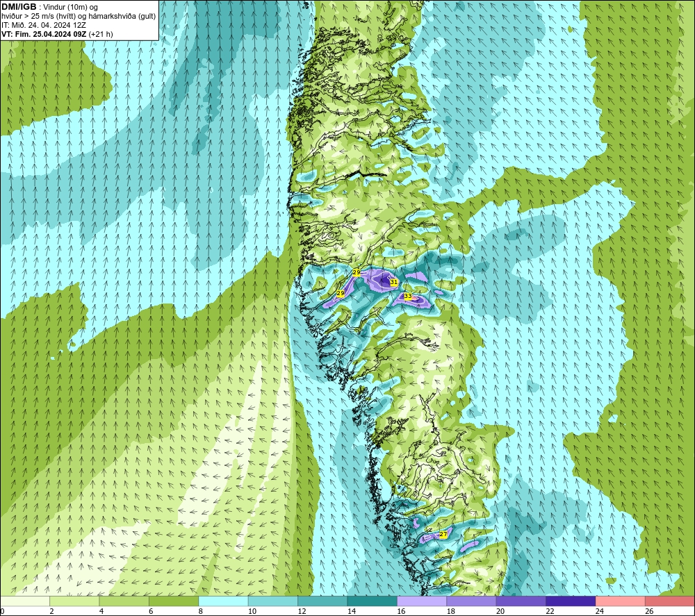This screenshot has width=695, height=616.
Task: Pick the 2–4 m/s light green swatch
Action: (74, 601)
